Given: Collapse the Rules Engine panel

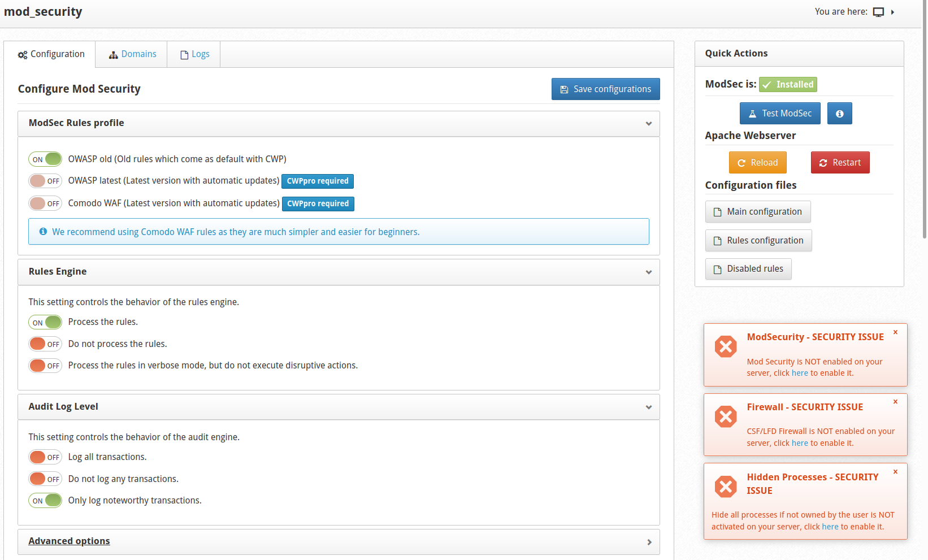Looking at the screenshot, I should [x=649, y=272].
